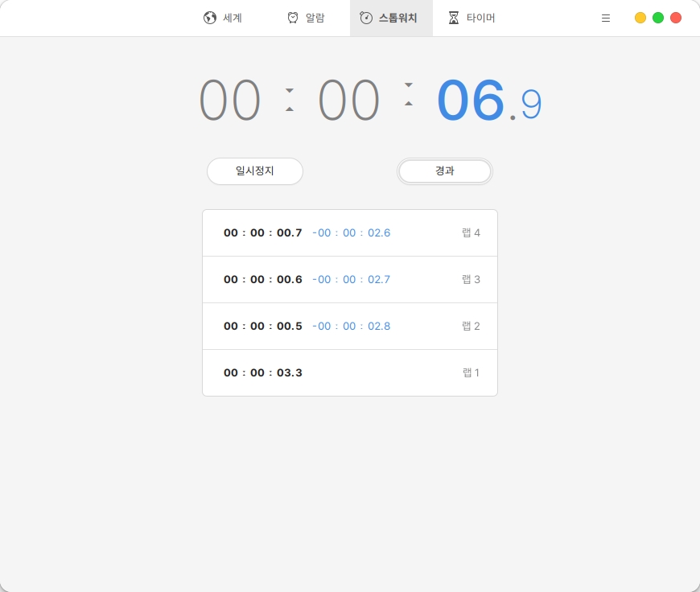Click the stopwatch icon in the header
Screen dimensions: 700x592
[366, 18]
